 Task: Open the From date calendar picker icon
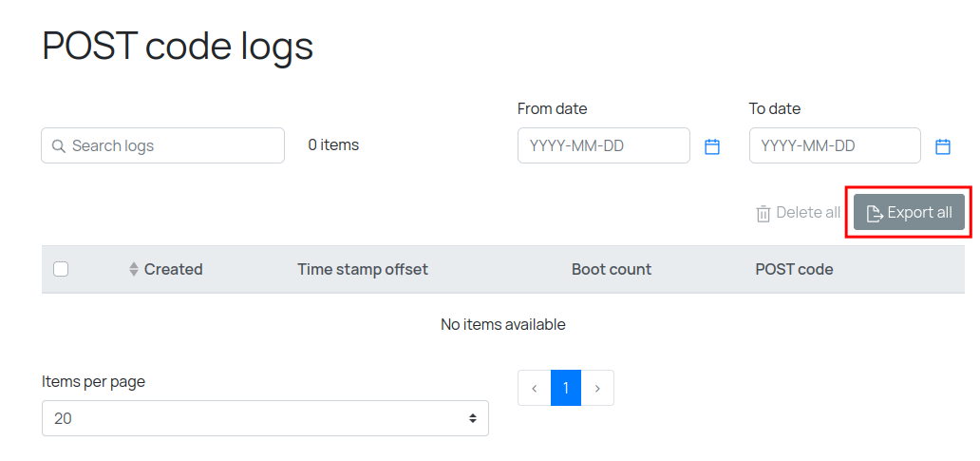(712, 146)
